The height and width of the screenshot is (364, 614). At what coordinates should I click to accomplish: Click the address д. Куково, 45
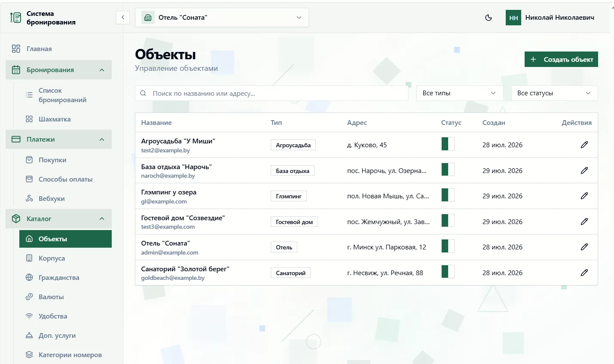point(367,145)
